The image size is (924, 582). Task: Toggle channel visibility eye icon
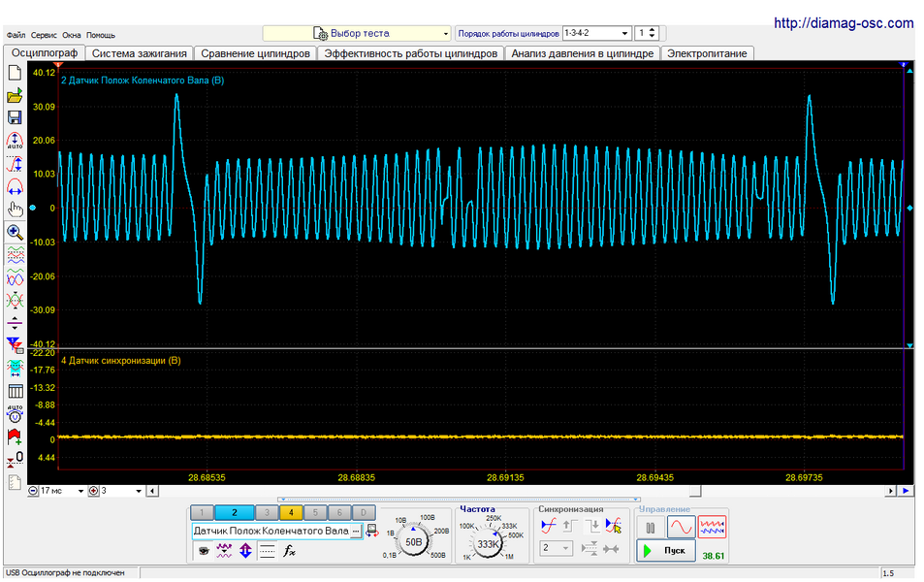[204, 551]
